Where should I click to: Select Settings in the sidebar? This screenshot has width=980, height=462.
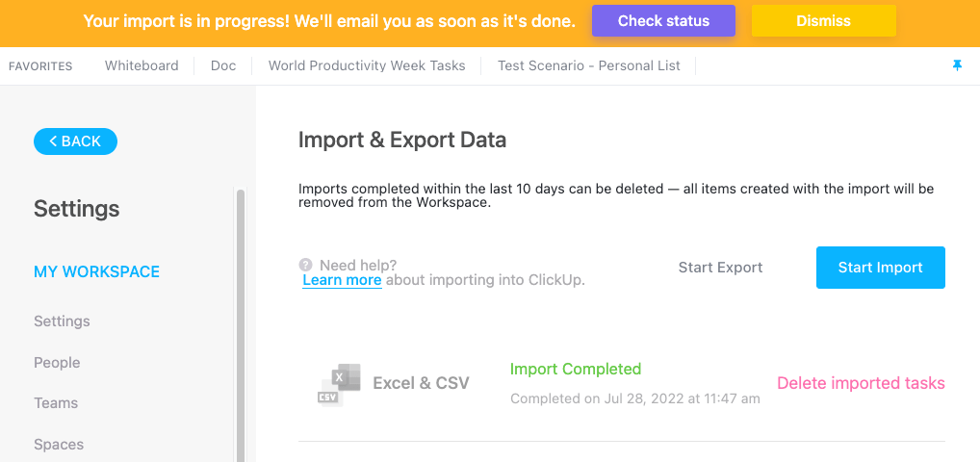62,321
